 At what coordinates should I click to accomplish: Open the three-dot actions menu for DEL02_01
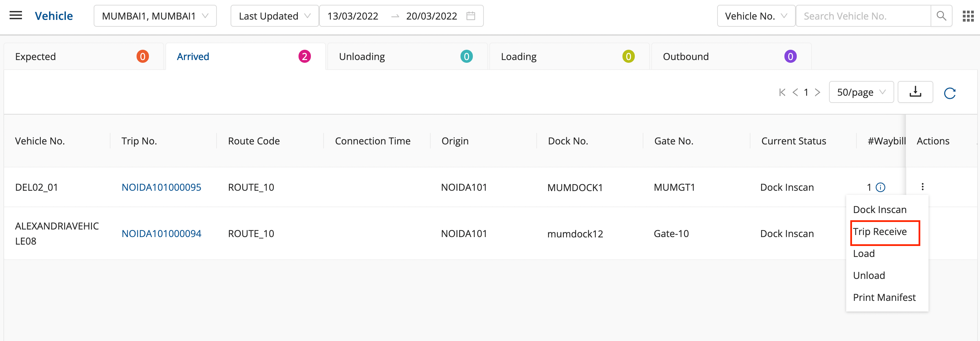[923, 187]
